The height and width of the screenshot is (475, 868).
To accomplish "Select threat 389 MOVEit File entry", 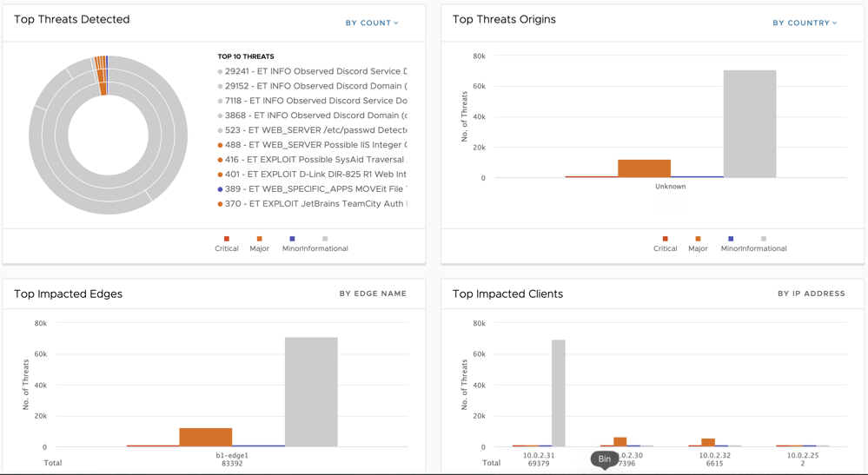I will click(x=312, y=189).
